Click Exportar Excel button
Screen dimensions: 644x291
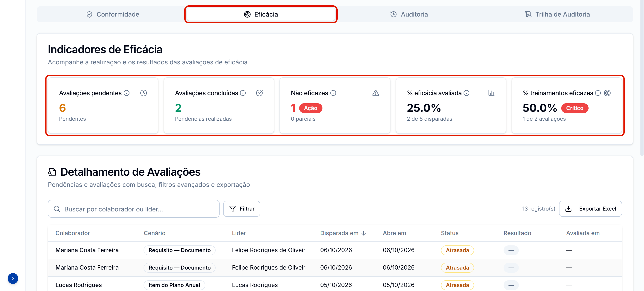(x=590, y=209)
